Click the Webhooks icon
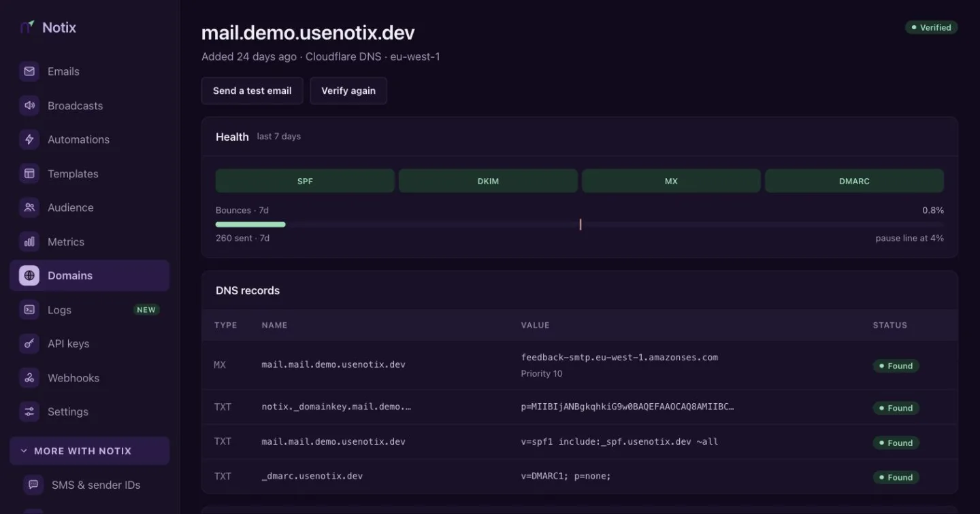 (x=29, y=377)
